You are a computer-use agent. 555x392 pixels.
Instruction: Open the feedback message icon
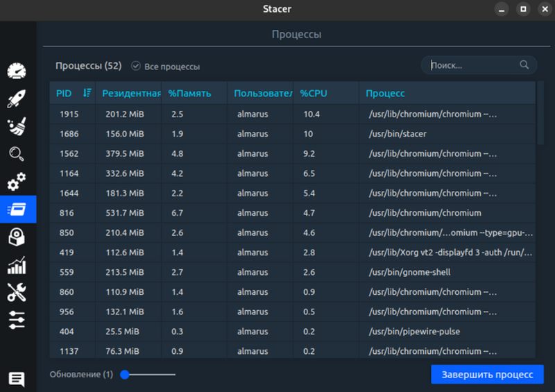coord(17,380)
